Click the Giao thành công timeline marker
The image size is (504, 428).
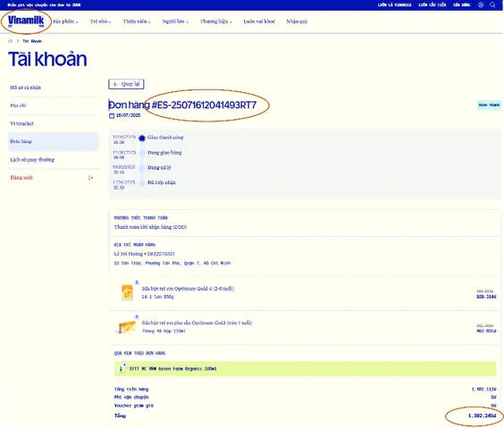coord(142,138)
